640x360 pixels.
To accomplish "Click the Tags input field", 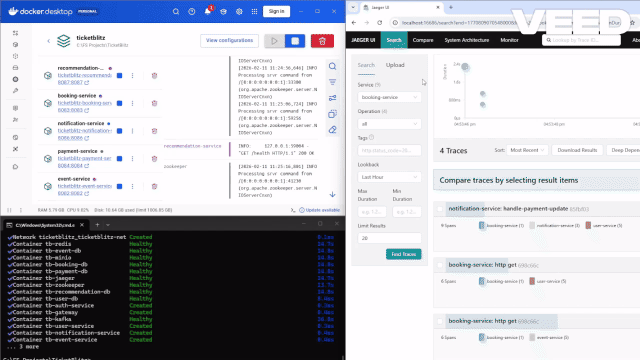I will (389, 151).
